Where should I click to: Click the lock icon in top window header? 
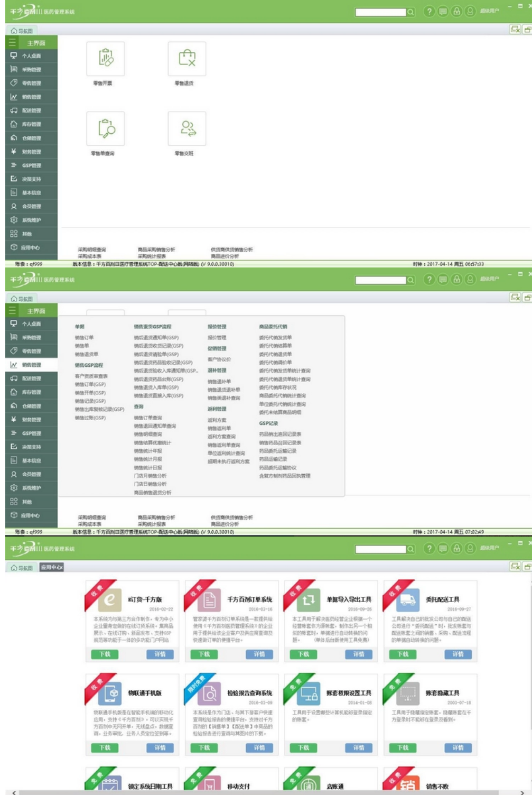(x=457, y=12)
